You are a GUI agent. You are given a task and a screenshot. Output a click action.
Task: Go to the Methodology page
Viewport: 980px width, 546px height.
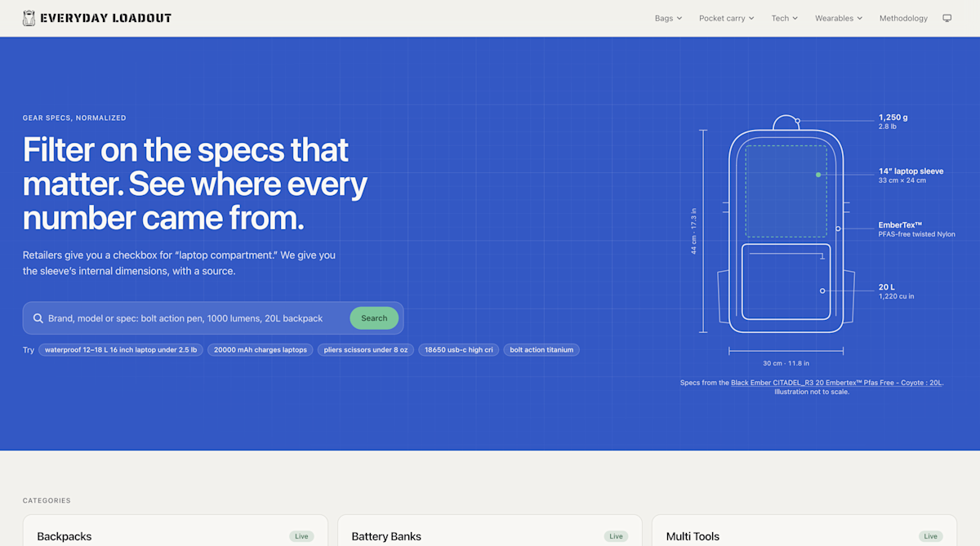(903, 18)
